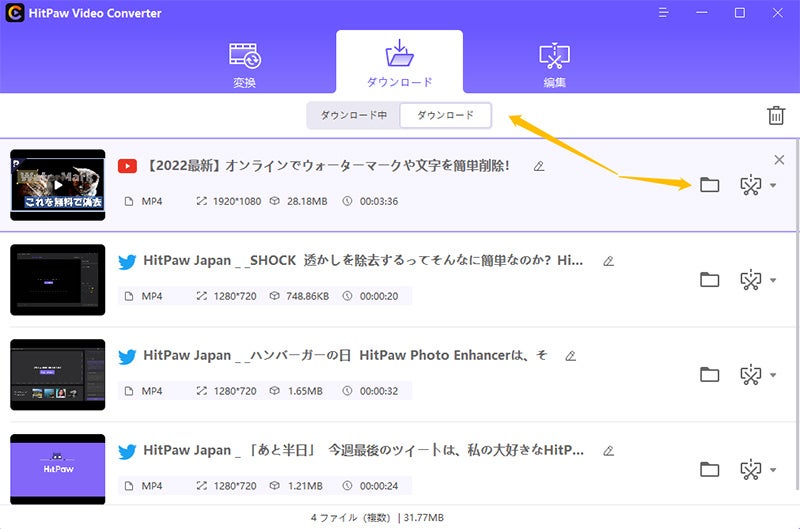Viewport: 800px width, 529px height.
Task: Click the 00:03:36 duration
Action: (x=379, y=201)
